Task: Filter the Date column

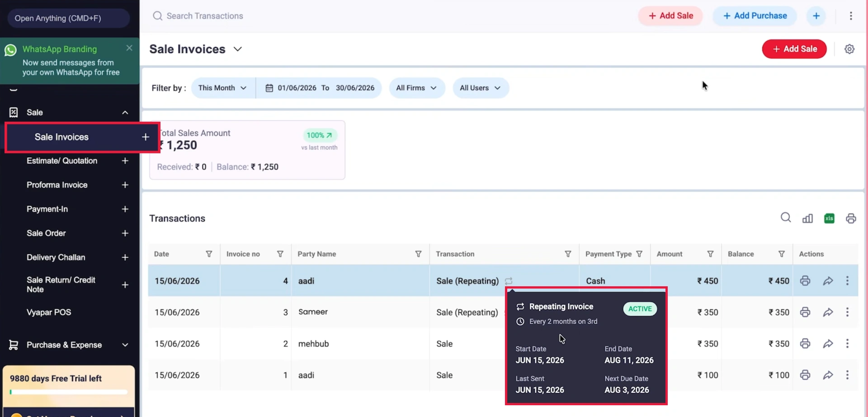Action: pyautogui.click(x=209, y=254)
